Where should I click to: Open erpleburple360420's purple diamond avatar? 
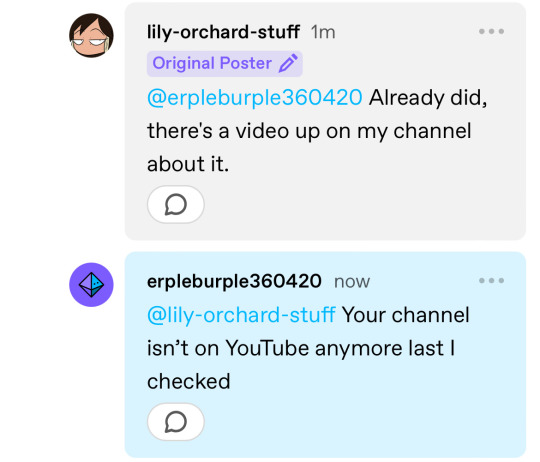coord(91,285)
